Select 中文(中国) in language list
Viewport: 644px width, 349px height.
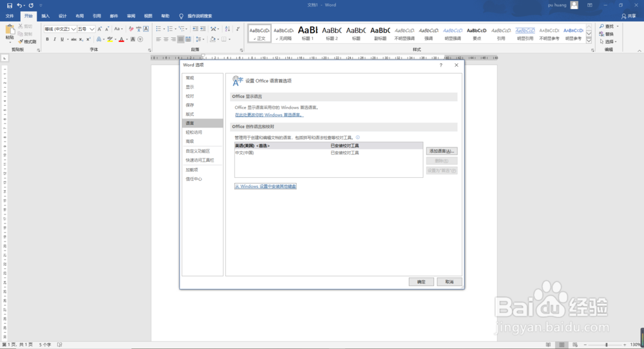point(328,153)
